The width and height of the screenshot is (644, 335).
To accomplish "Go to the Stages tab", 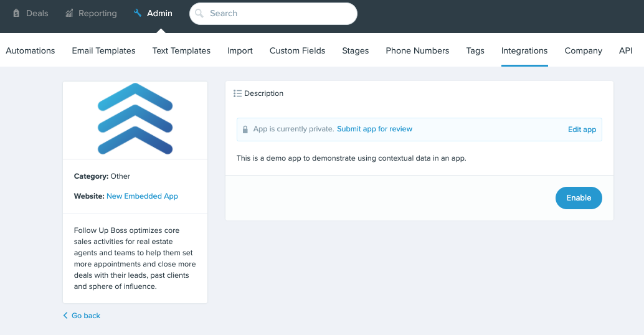I will coord(355,50).
